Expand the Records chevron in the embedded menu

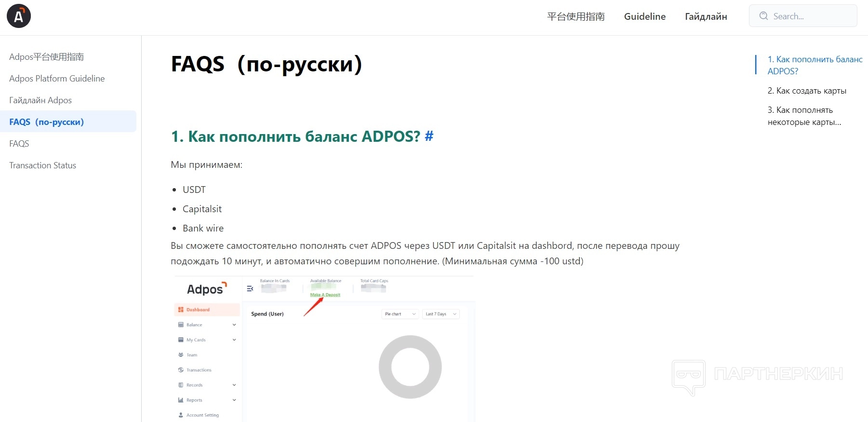234,385
